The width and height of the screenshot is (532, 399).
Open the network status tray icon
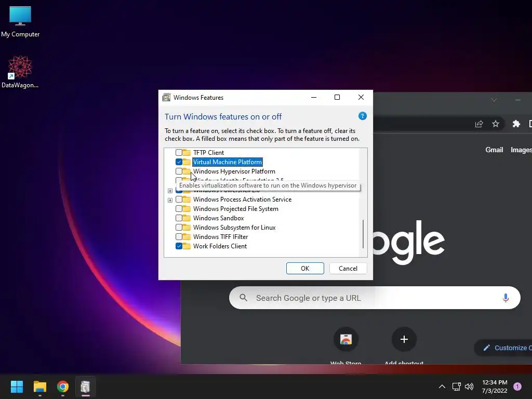[456, 387]
